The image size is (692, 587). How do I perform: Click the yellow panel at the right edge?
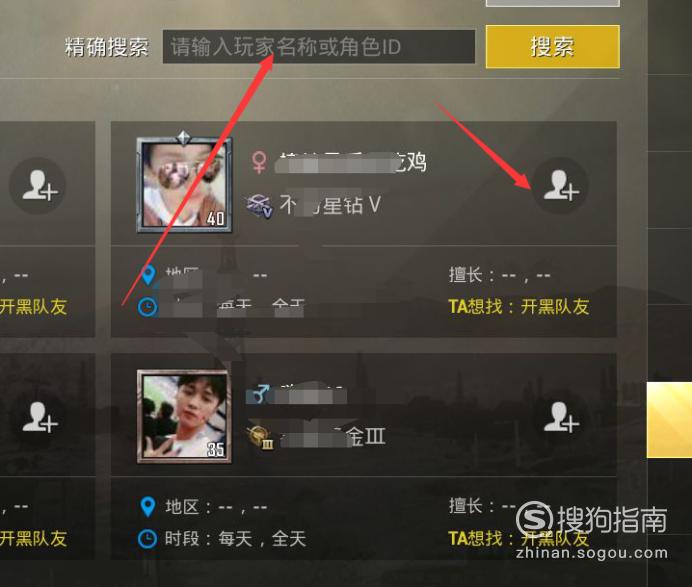(669, 420)
